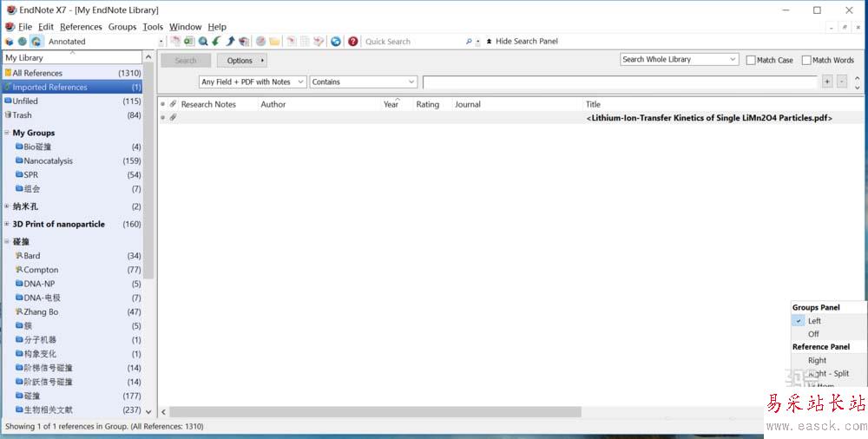Image resolution: width=868 pixels, height=439 pixels.
Task: Click the Insert Citation toolbar icon
Action: pos(291,42)
